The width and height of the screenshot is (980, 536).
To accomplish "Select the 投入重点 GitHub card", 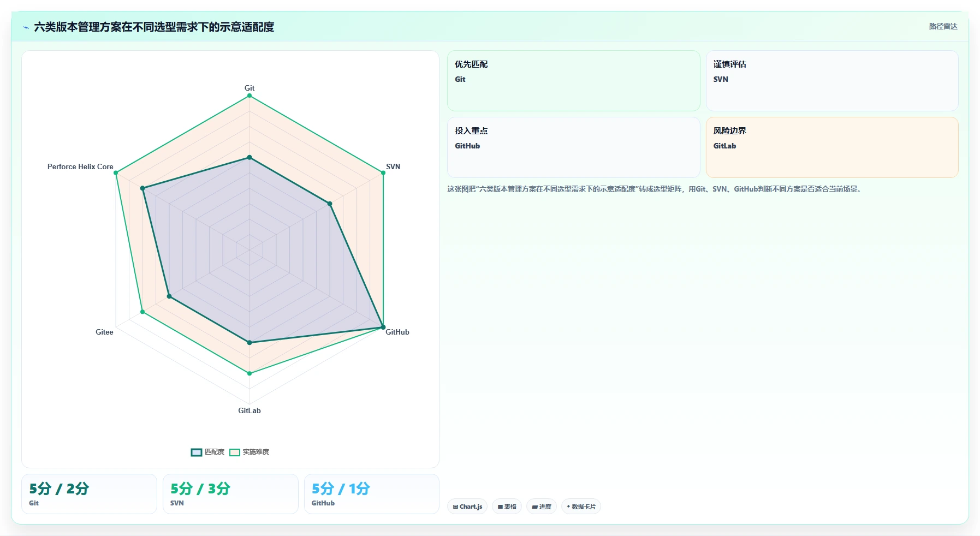I will pos(573,147).
